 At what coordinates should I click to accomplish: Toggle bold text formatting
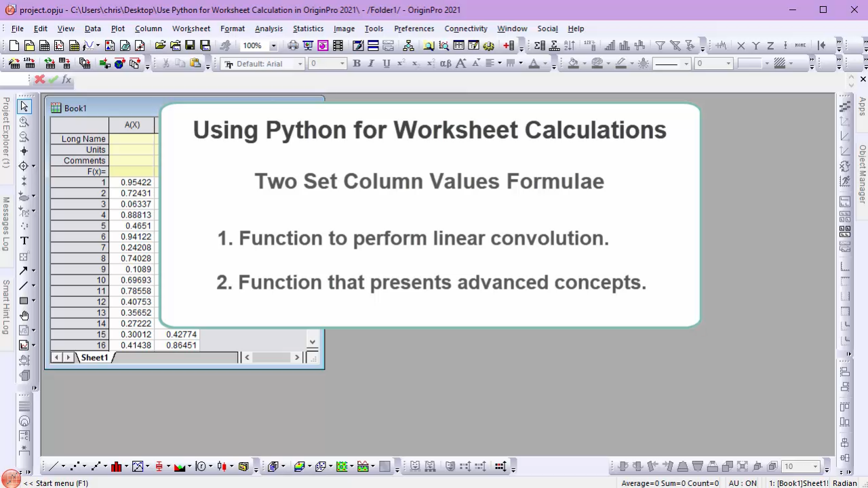356,63
